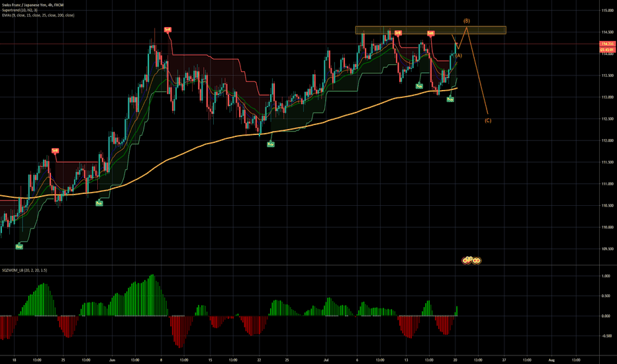Click the -0.500 momentum scale label
This screenshot has width=617, height=364.
tap(606, 336)
